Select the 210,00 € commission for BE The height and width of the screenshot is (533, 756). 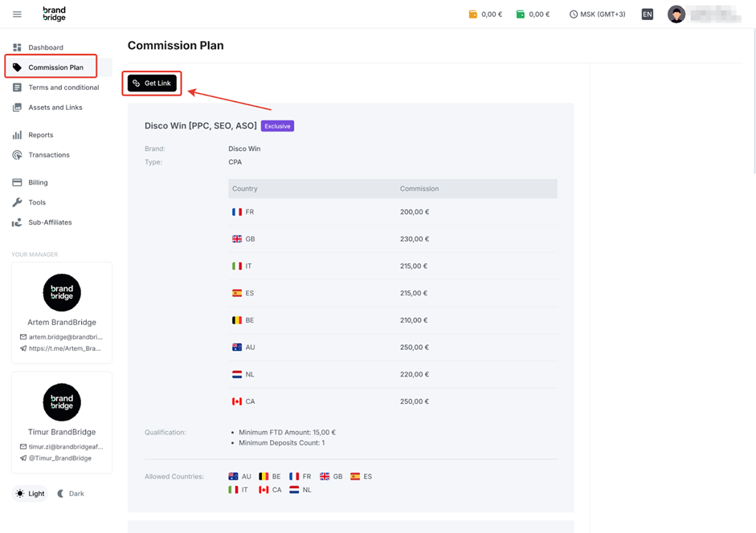point(414,320)
